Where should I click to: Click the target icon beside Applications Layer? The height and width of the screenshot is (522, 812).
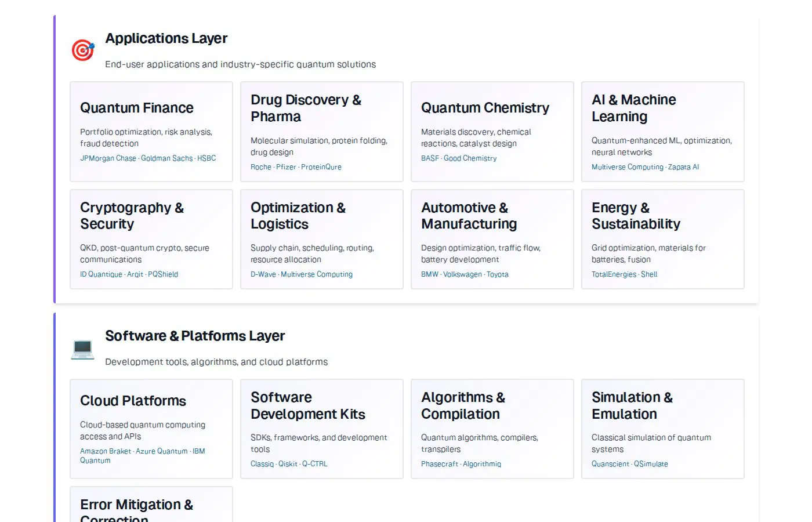coord(83,50)
